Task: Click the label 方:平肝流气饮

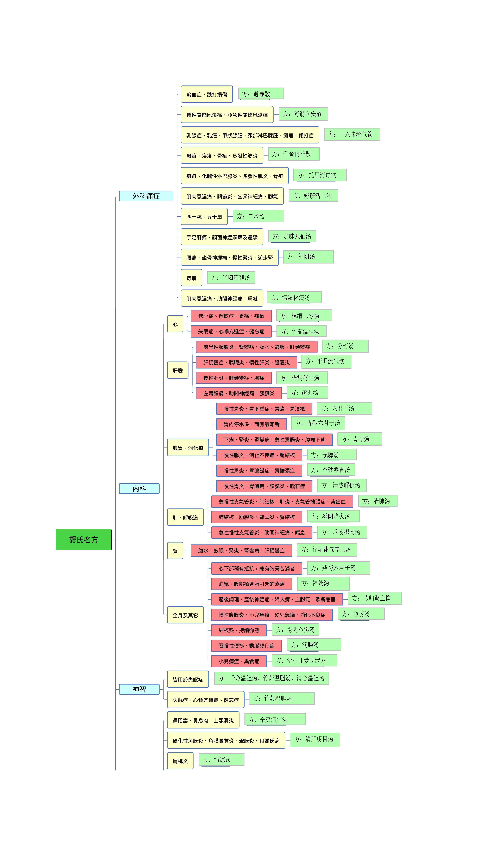Action: (326, 361)
